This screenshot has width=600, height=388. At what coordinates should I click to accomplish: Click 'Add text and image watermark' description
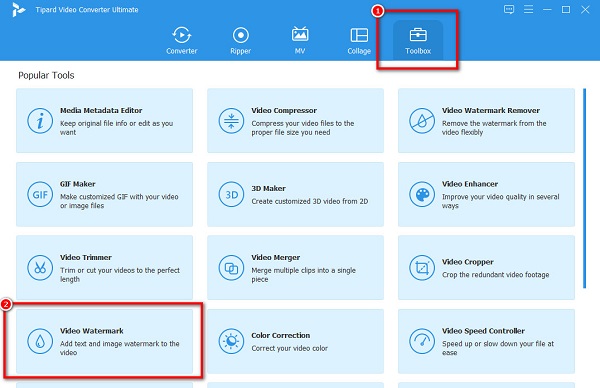pyautogui.click(x=119, y=348)
